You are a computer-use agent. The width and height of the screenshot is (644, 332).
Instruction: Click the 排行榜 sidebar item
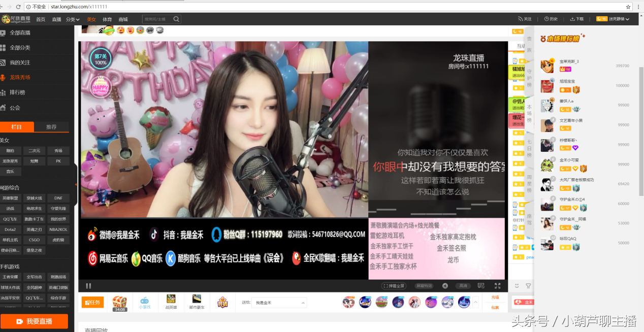[x=17, y=92]
